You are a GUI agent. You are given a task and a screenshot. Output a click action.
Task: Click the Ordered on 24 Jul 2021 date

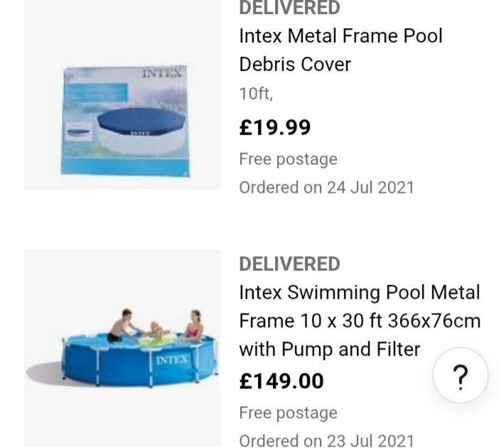tap(326, 188)
